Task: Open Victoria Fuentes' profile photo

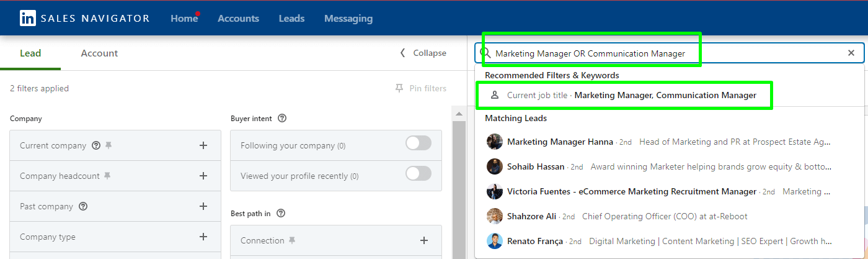Action: [x=495, y=191]
